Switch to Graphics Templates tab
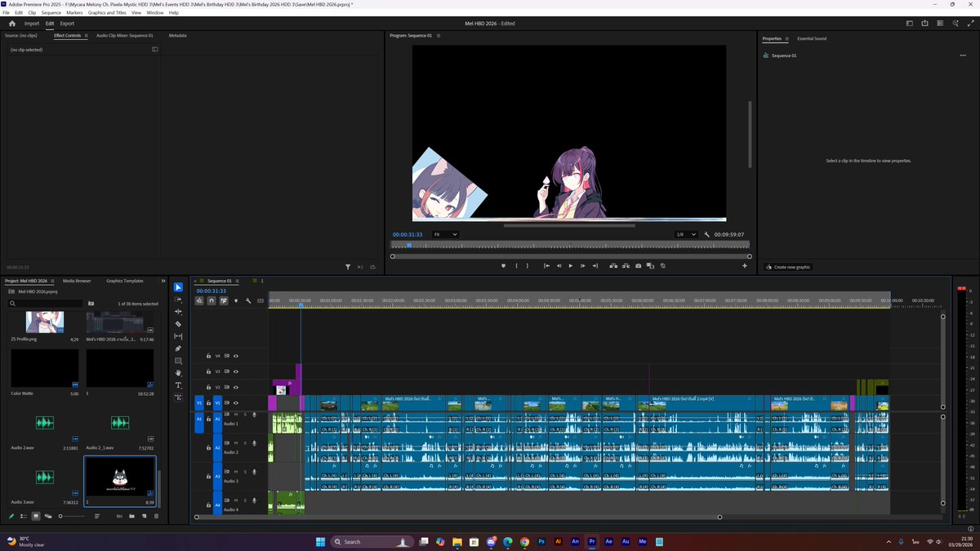The image size is (980, 551). [125, 281]
